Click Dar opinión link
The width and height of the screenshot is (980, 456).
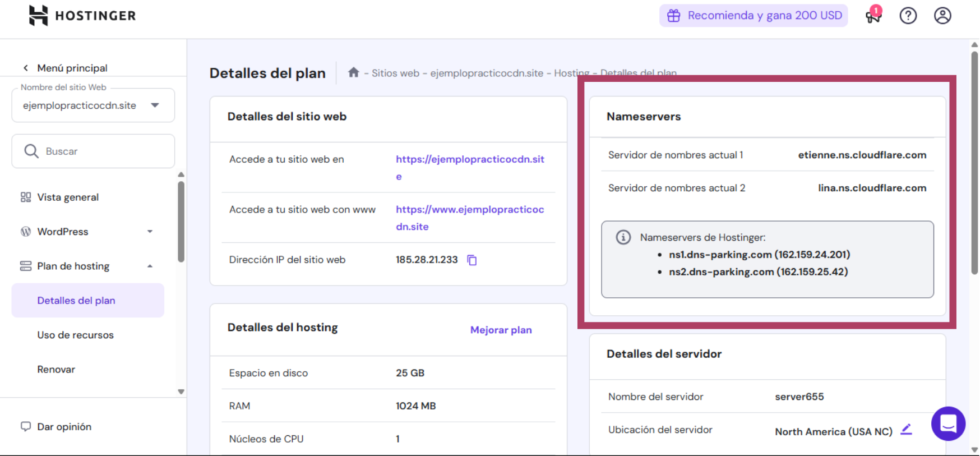tap(64, 427)
